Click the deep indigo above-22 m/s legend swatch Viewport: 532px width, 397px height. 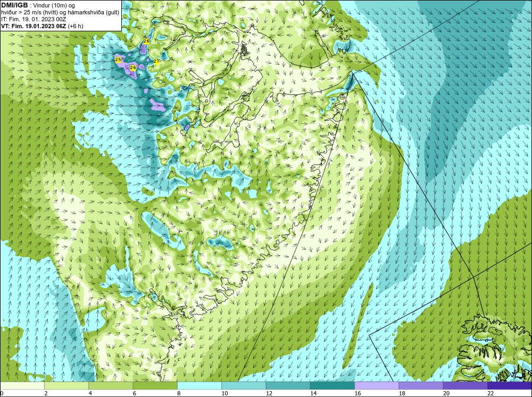click(510, 385)
